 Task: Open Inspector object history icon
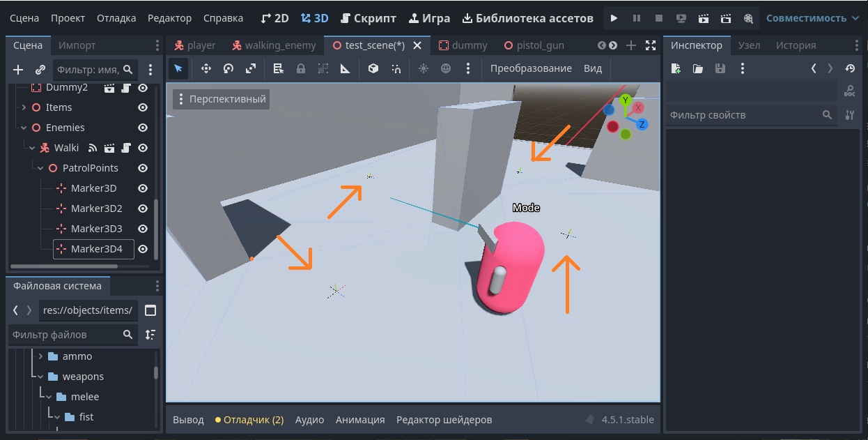coord(849,68)
